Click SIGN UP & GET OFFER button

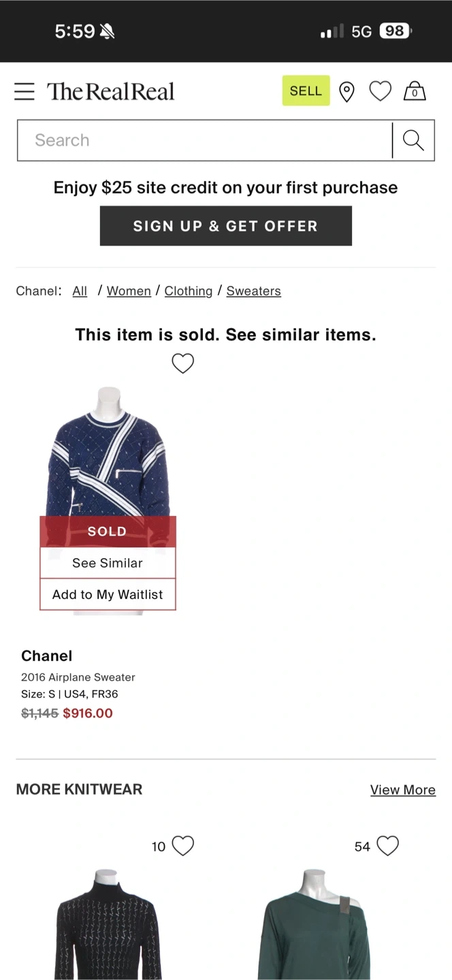coord(226,226)
